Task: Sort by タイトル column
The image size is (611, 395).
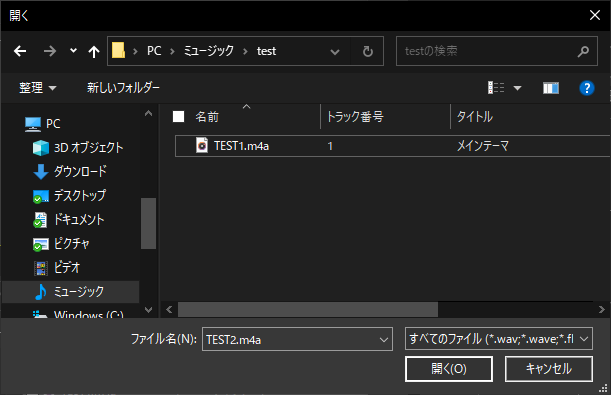Action: coord(475,116)
